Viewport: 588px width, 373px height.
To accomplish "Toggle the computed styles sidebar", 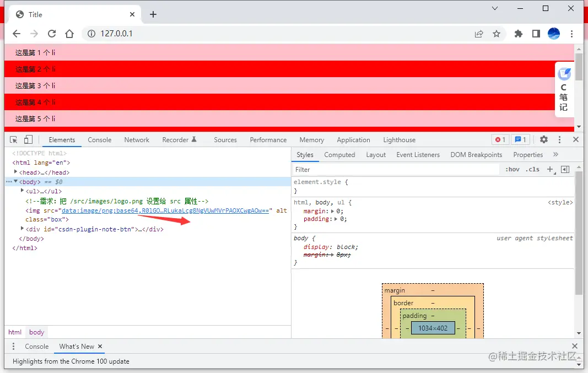I will pos(565,170).
